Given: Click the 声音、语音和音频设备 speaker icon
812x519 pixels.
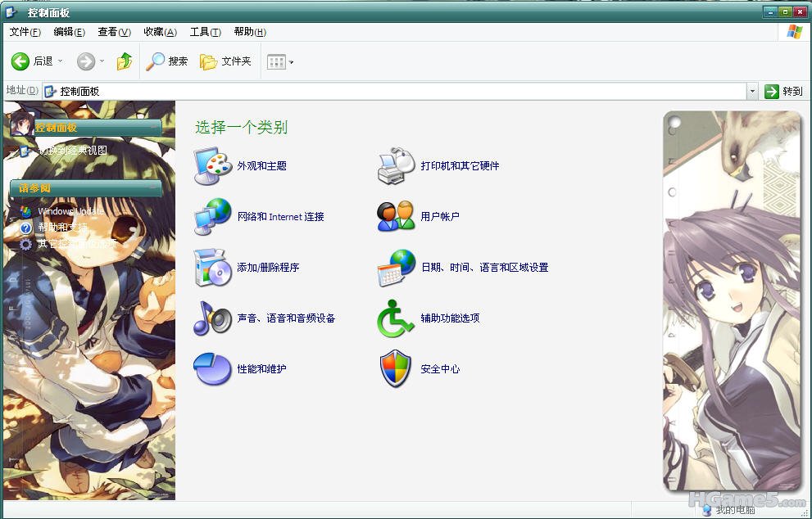Looking at the screenshot, I should [213, 318].
